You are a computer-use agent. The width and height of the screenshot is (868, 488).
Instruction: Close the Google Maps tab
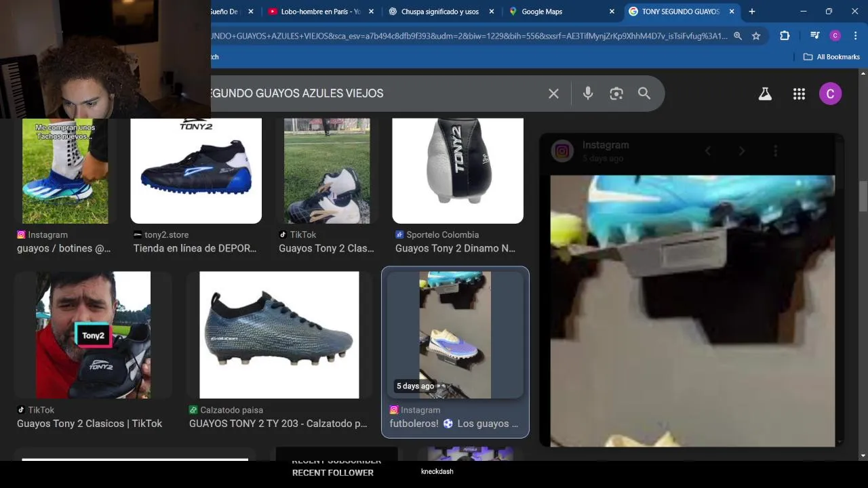[x=612, y=12]
